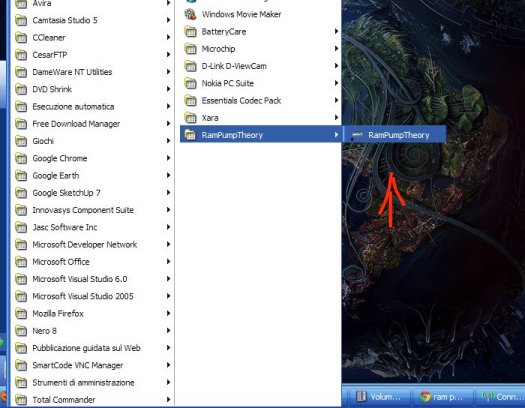Expand the Avira submenu arrow

[x=168, y=3]
